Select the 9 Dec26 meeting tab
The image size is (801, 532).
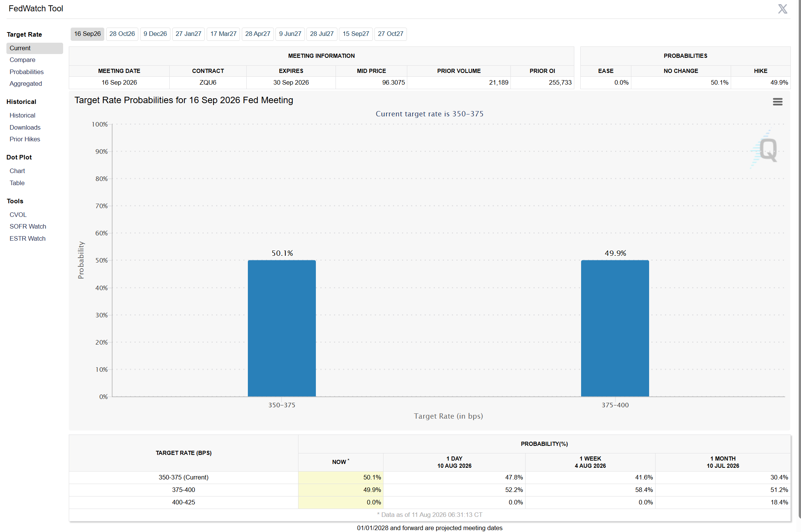pyautogui.click(x=155, y=34)
